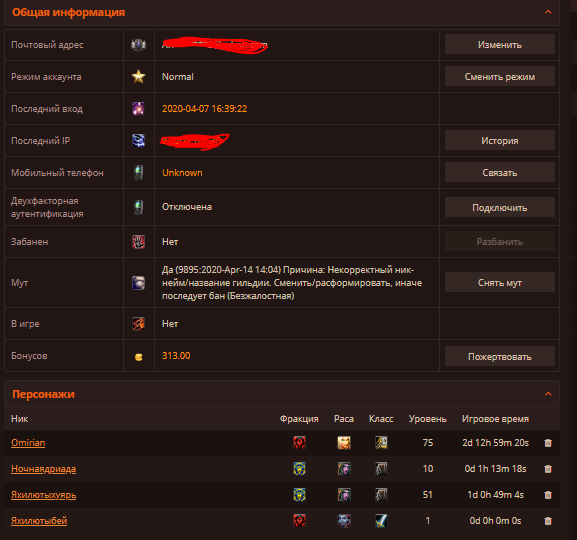Click Сменить режим button
Image resolution: width=577 pixels, height=540 pixels.
[500, 77]
